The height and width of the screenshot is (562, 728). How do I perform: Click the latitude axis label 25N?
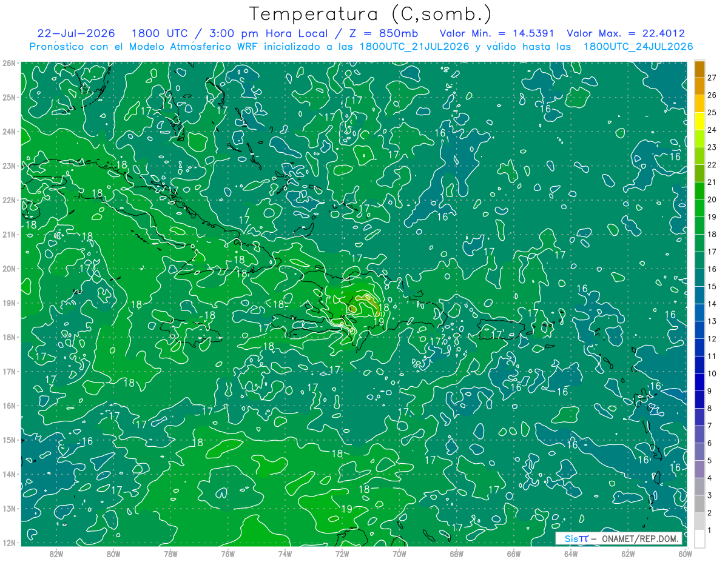click(8, 97)
